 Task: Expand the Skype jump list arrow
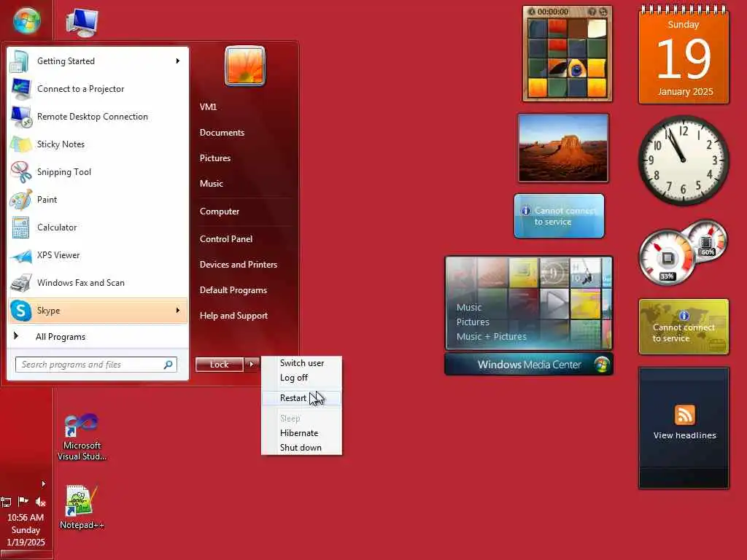pyautogui.click(x=178, y=311)
